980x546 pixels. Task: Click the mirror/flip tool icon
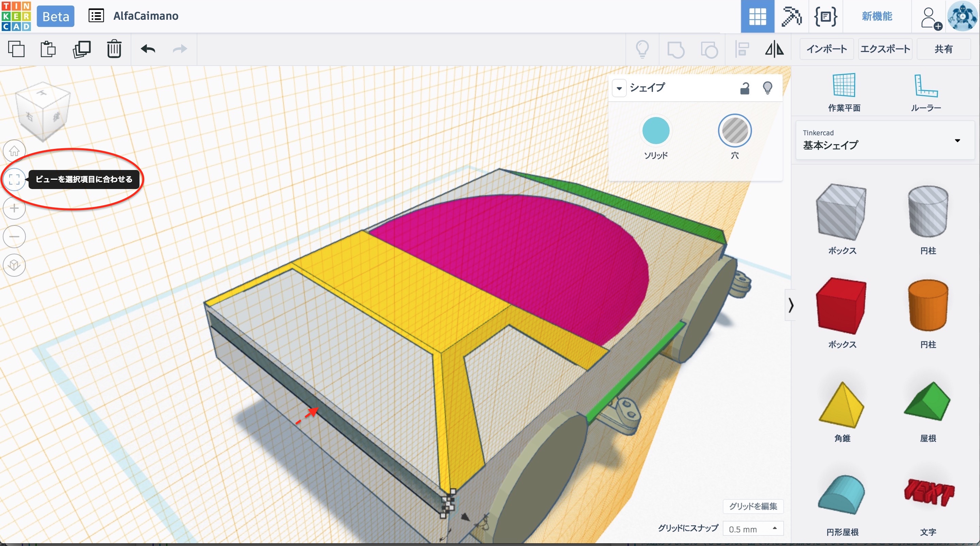[774, 49]
